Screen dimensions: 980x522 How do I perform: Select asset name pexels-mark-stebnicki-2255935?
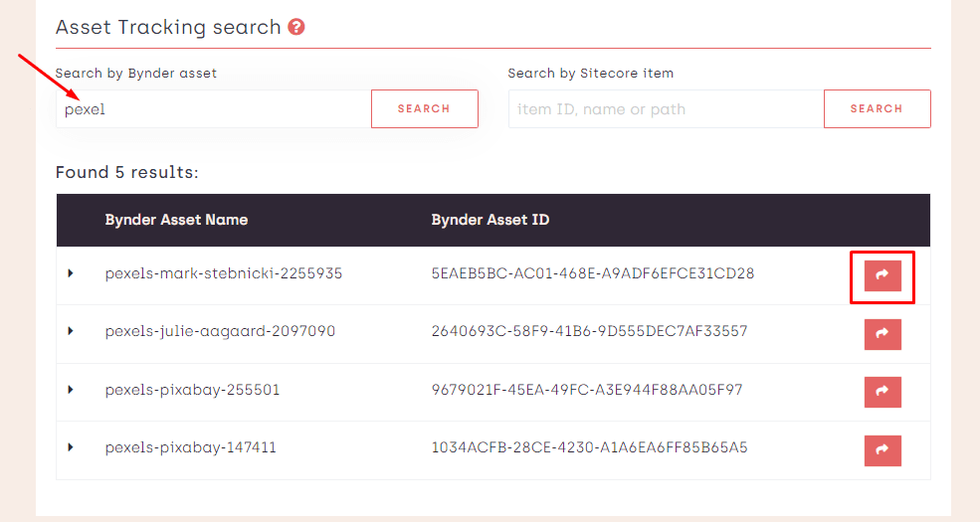tap(224, 273)
